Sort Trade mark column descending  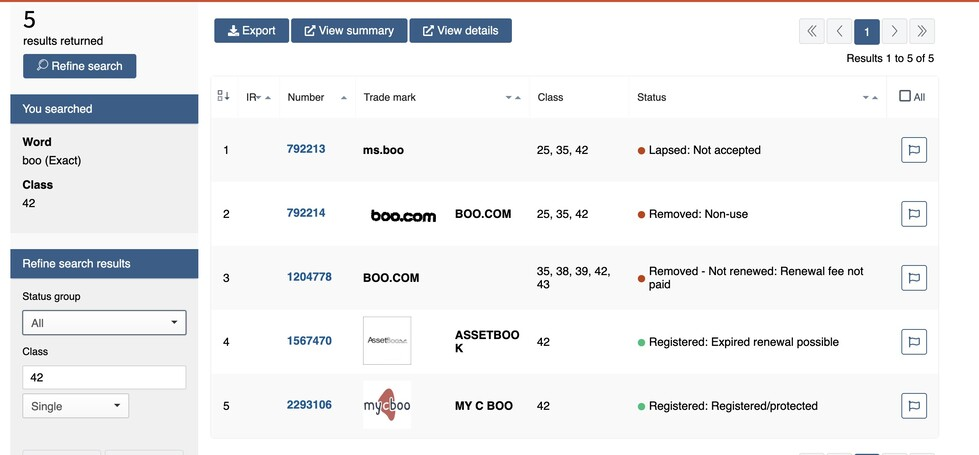pos(508,98)
